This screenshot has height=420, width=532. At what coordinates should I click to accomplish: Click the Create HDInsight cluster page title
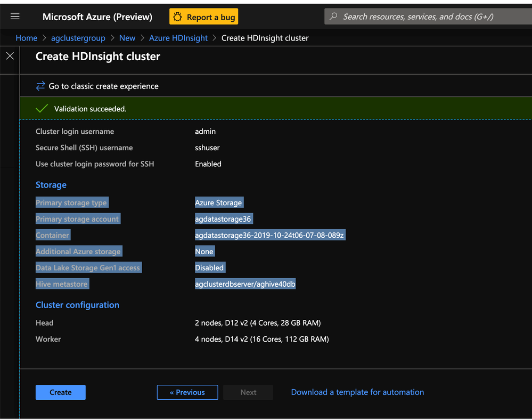coord(97,56)
